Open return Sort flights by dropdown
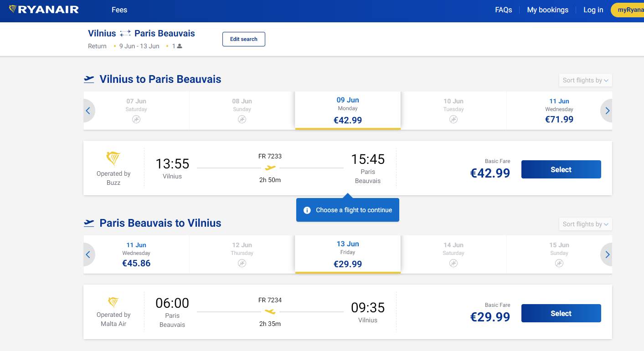This screenshot has height=351, width=644. click(585, 224)
